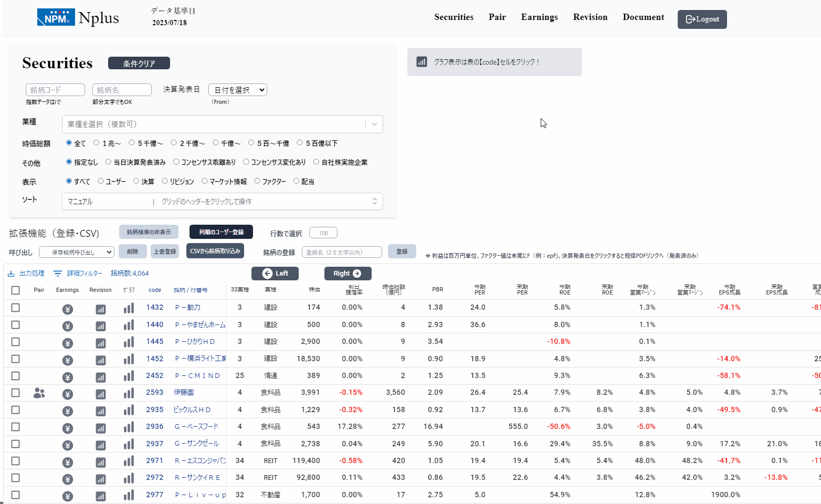Click the NPM logo
The height and width of the screenshot is (504, 821).
coord(56,17)
